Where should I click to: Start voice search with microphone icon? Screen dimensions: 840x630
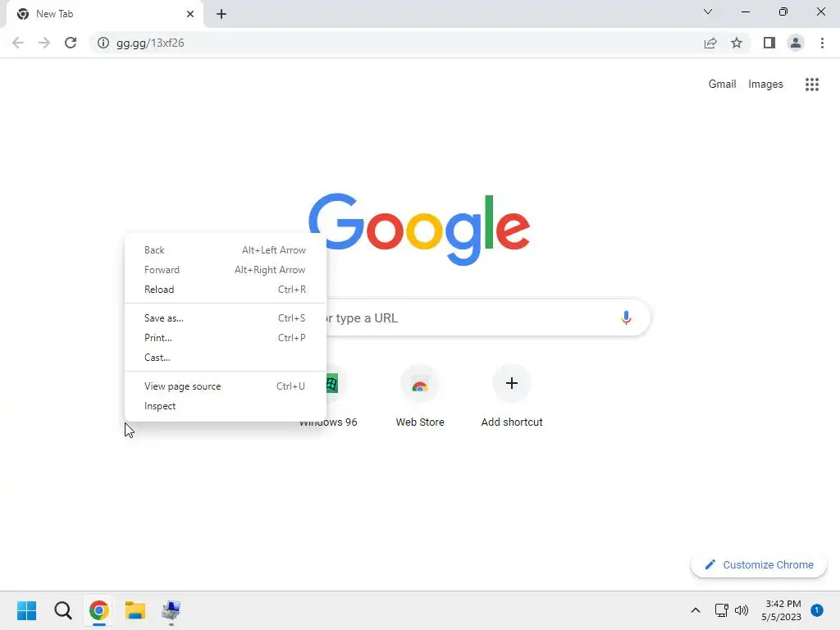coord(626,317)
